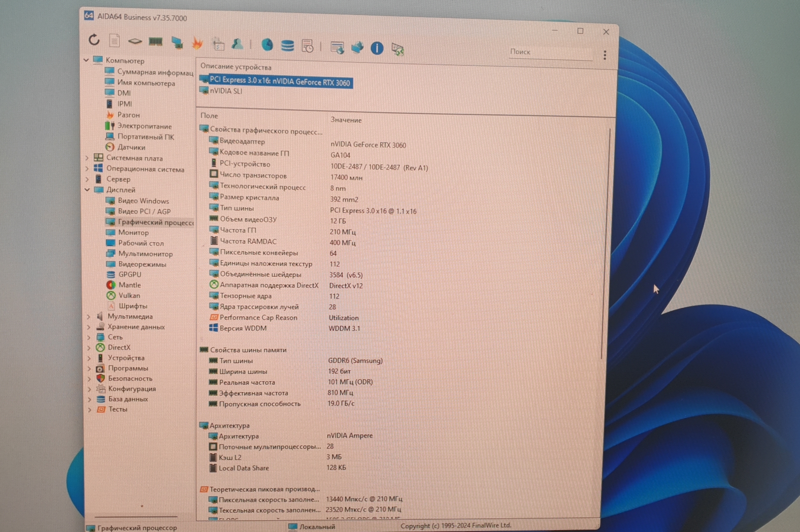Image resolution: width=800 pixels, height=532 pixels.
Task: Click the Версия WDDM row
Action: (284, 328)
